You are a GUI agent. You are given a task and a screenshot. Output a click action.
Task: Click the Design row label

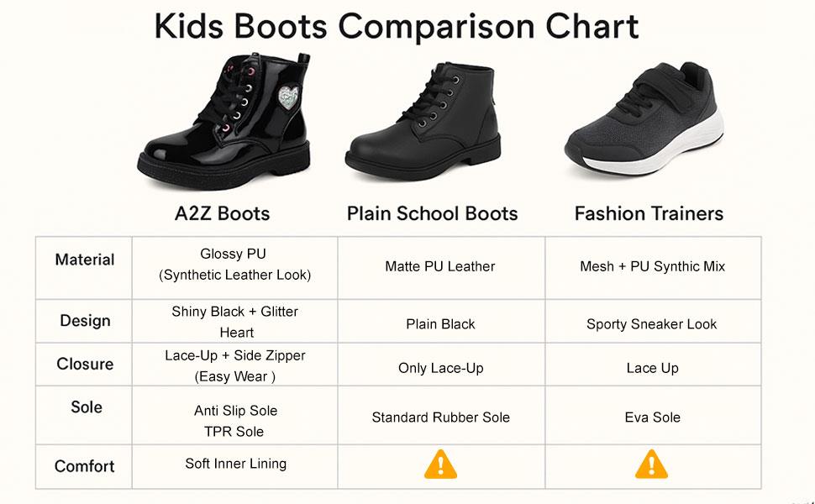[x=85, y=320]
